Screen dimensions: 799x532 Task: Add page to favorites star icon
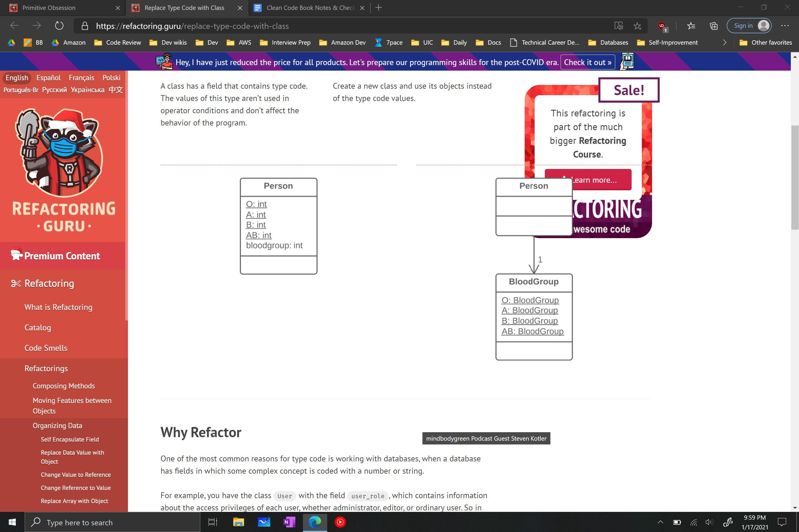pos(637,26)
